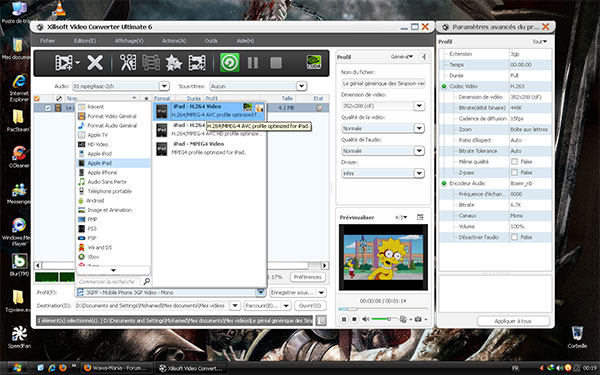Open the Affichage(V) menu
Viewport: 600px width, 375px height.
[x=129, y=41]
